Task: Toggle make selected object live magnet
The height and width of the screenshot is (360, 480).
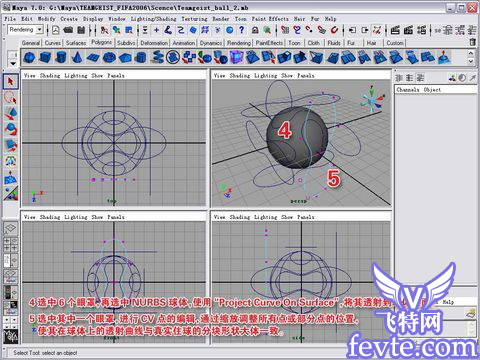Action: tap(334, 30)
